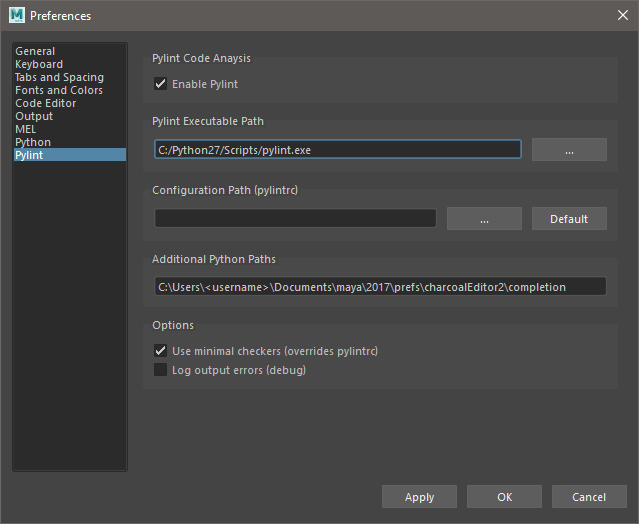639x524 pixels.
Task: Open Code Editor preferences
Action: click(45, 103)
